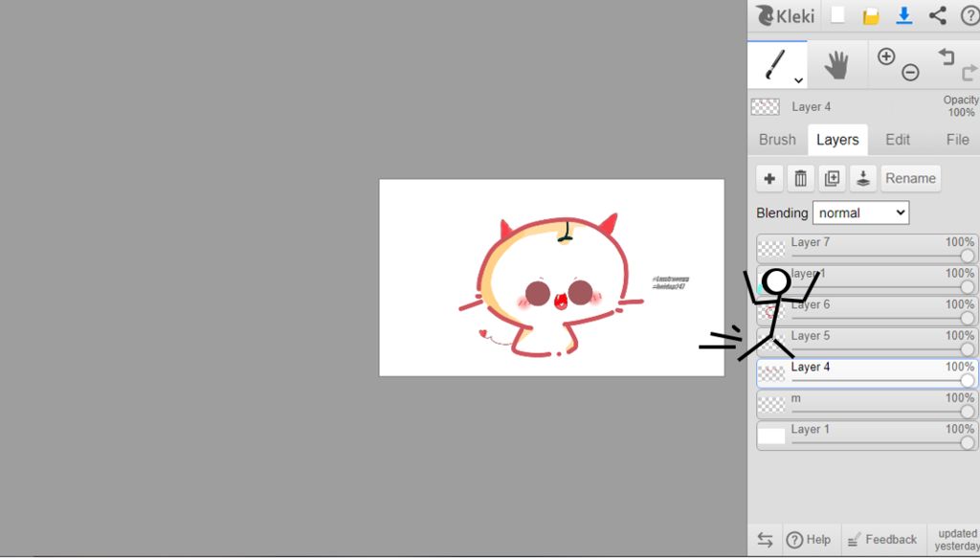The image size is (980, 559).
Task: Click the Kleki logo
Action: pyautogui.click(x=785, y=15)
